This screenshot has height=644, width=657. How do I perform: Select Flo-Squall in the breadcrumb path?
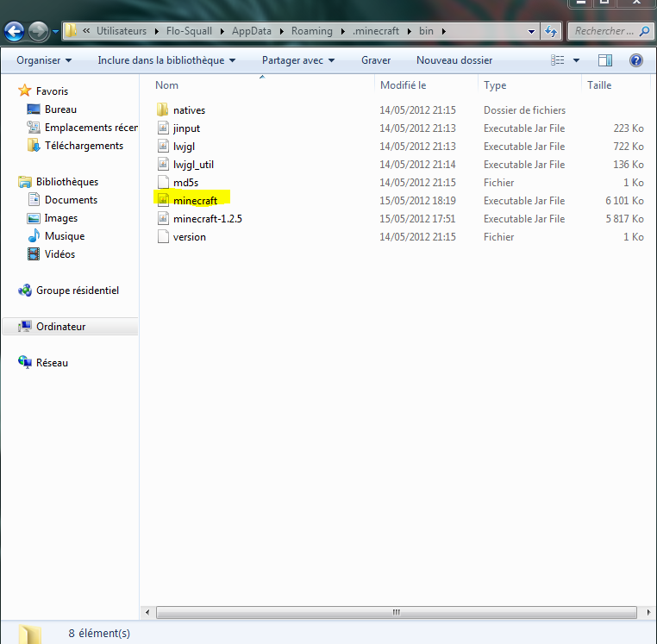[x=189, y=31]
